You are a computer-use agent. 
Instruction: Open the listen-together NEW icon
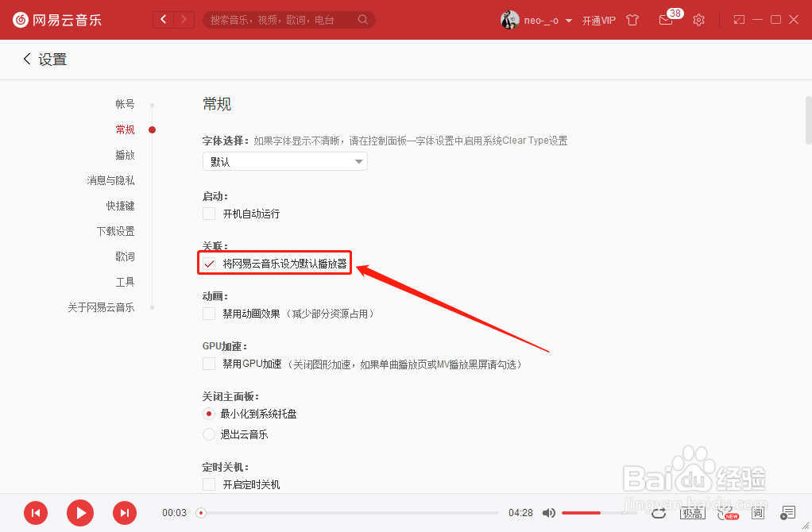[x=728, y=513]
